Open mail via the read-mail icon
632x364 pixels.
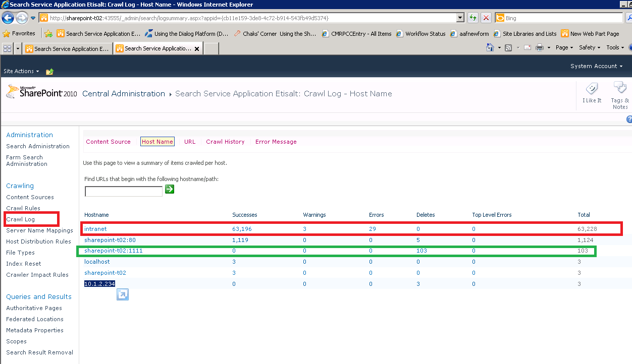tap(527, 47)
